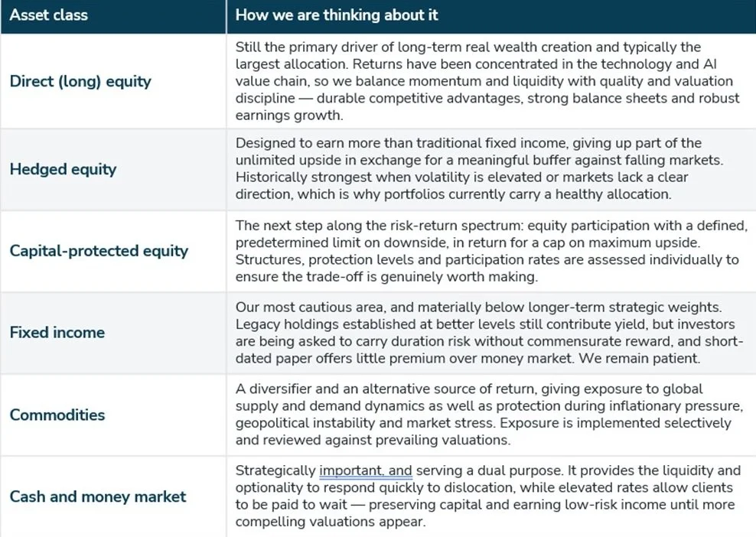This screenshot has width=756, height=537.
Task: Select the 'Cash and money market' label
Action: click(98, 496)
